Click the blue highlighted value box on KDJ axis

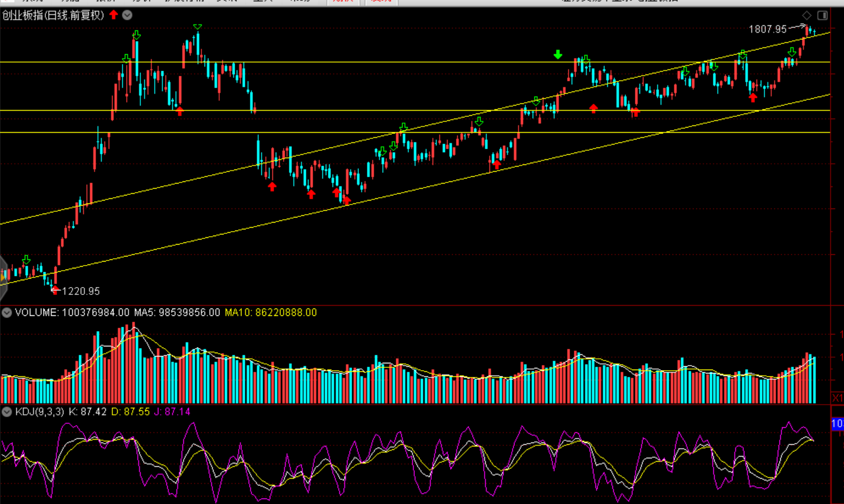(837, 424)
